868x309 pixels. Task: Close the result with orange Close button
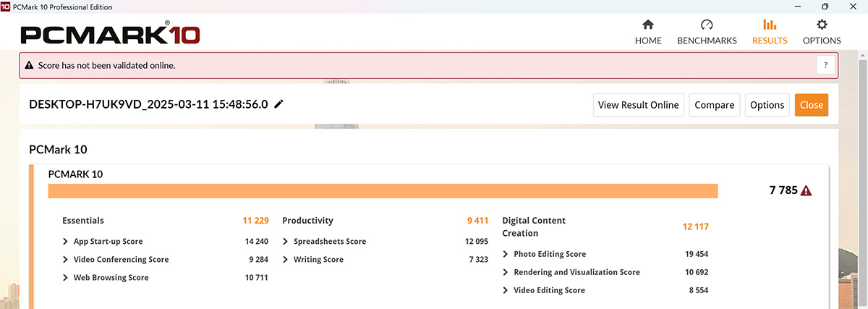(812, 105)
